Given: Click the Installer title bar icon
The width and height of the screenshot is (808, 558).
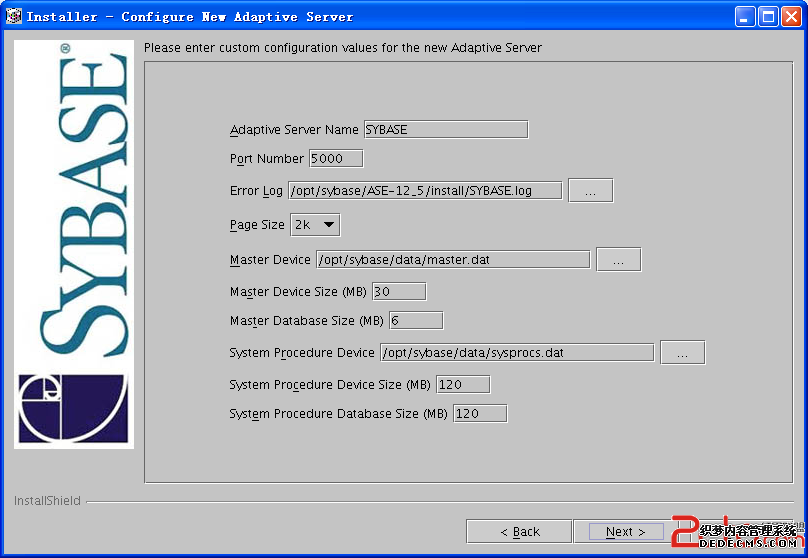Looking at the screenshot, I should pos(14,16).
